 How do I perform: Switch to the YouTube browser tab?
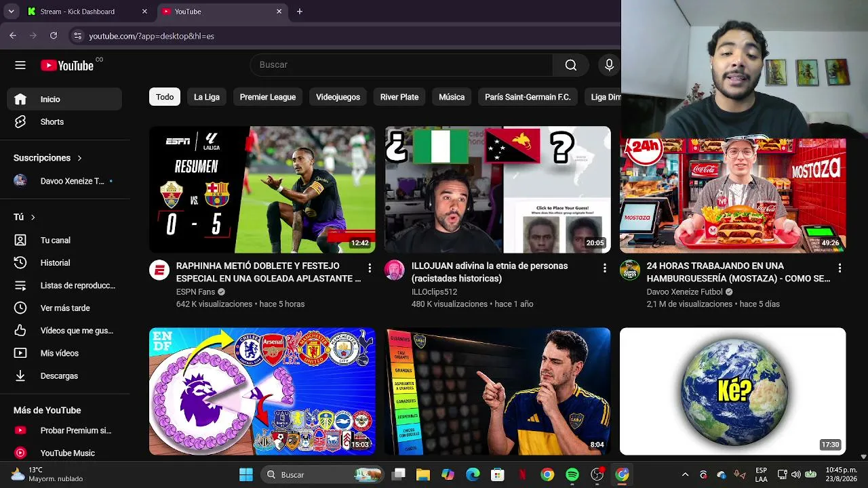tap(224, 12)
